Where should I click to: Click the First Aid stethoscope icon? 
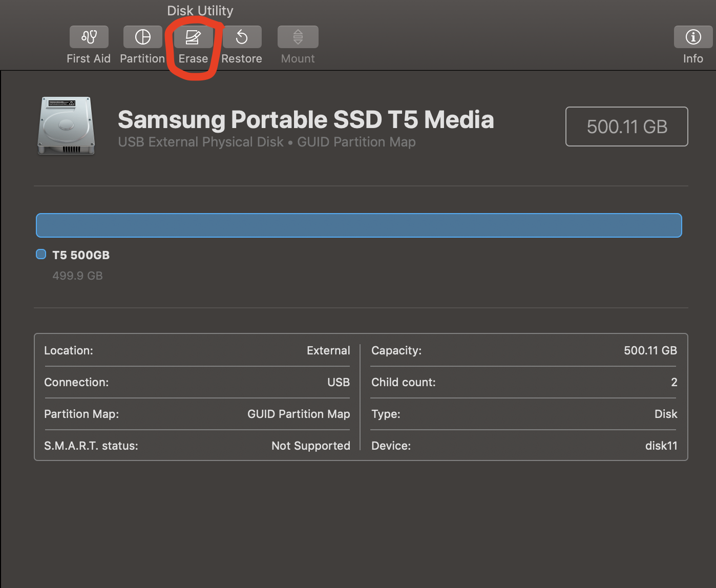pos(88,36)
